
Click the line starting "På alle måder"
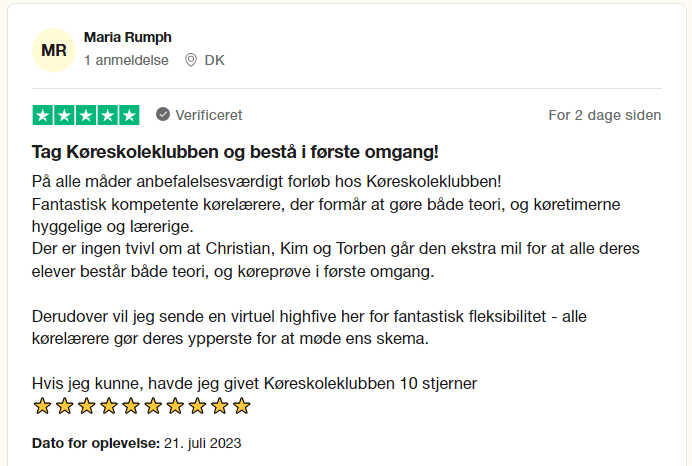[x=266, y=181]
